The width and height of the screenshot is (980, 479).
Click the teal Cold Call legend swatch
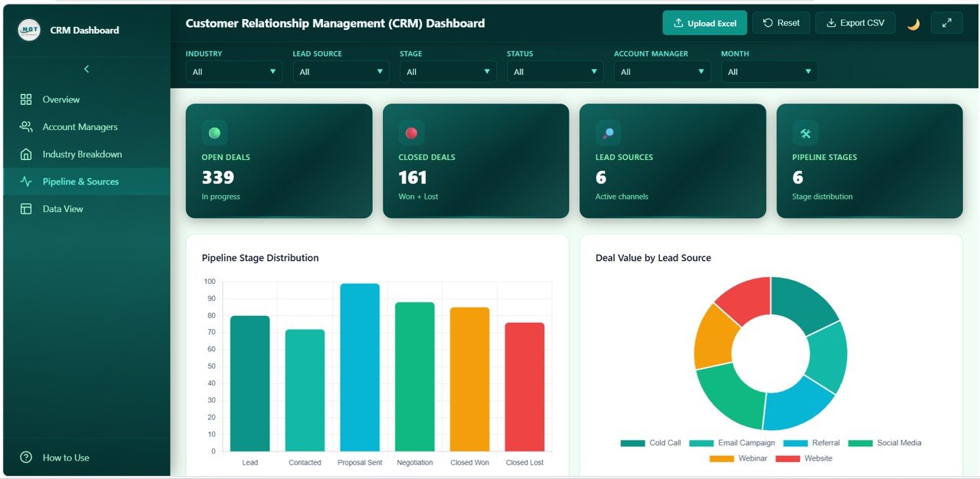click(632, 442)
